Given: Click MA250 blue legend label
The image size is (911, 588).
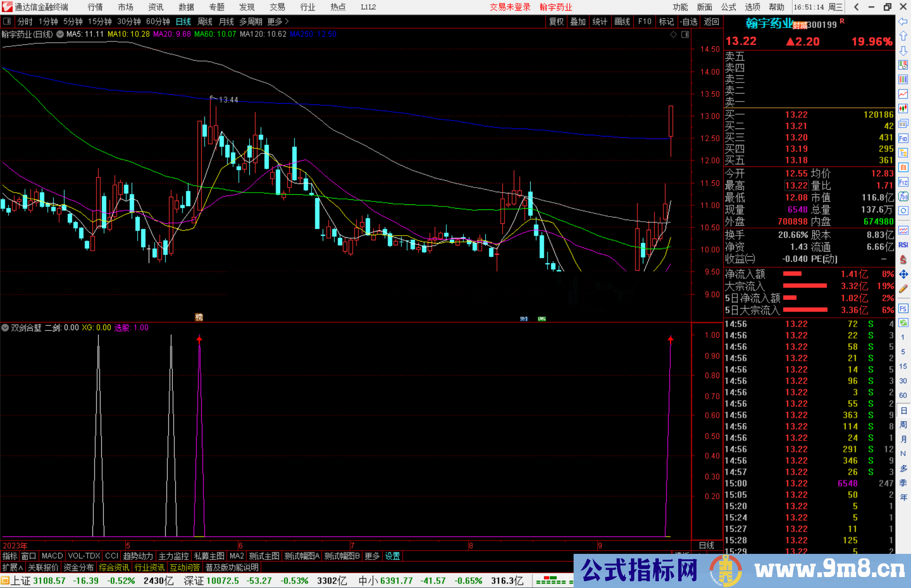Looking at the screenshot, I should click(313, 35).
